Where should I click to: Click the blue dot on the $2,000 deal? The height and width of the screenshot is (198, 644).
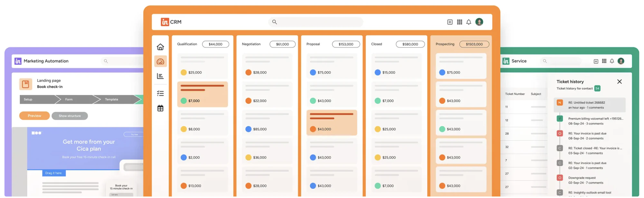click(x=184, y=157)
